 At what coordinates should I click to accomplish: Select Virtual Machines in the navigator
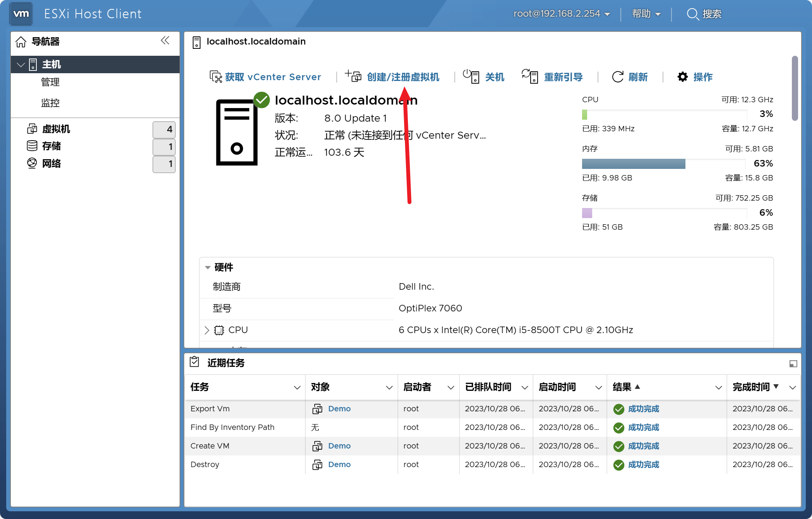[56, 129]
